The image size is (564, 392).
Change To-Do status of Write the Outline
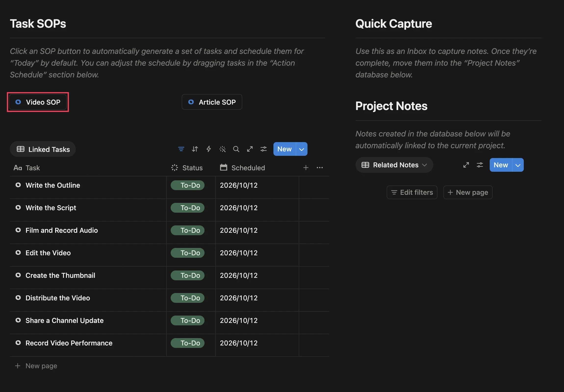pyautogui.click(x=188, y=185)
